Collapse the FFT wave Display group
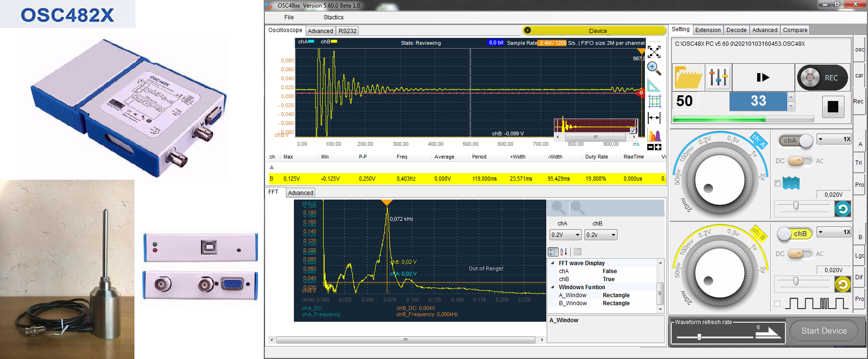 click(x=553, y=263)
